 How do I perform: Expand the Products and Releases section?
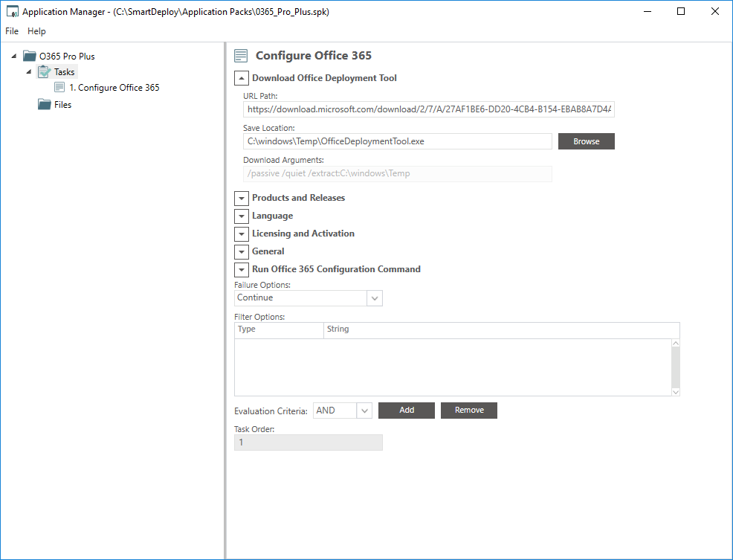[x=241, y=198]
